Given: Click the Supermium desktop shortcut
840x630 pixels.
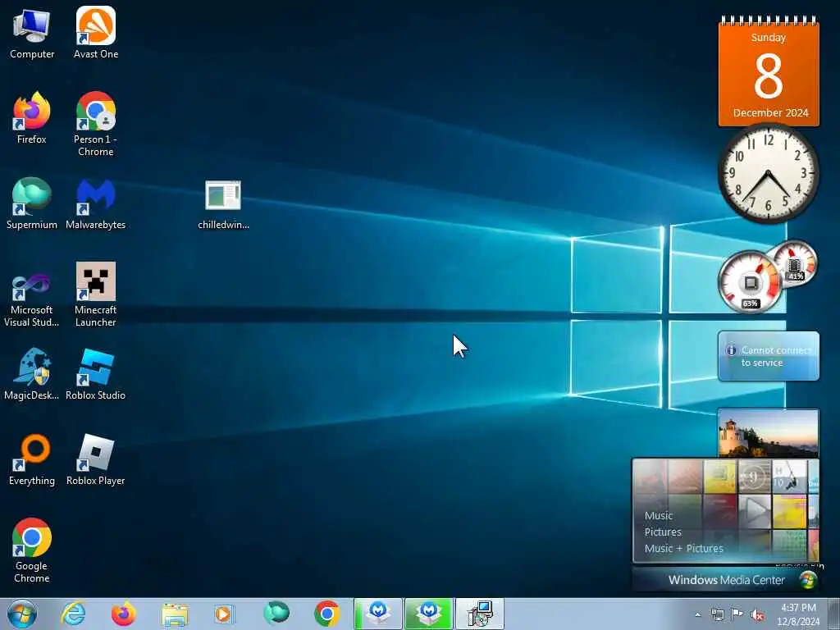Looking at the screenshot, I should point(32,203).
